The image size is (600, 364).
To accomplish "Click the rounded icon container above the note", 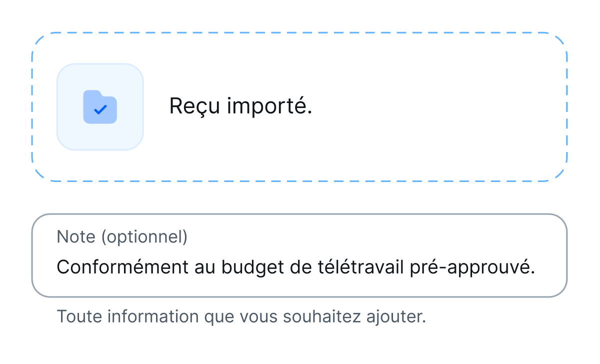I will tap(100, 106).
